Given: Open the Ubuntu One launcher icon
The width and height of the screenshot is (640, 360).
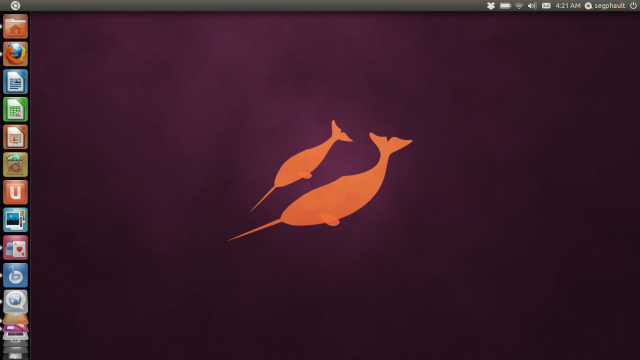Looking at the screenshot, I should 16,192.
